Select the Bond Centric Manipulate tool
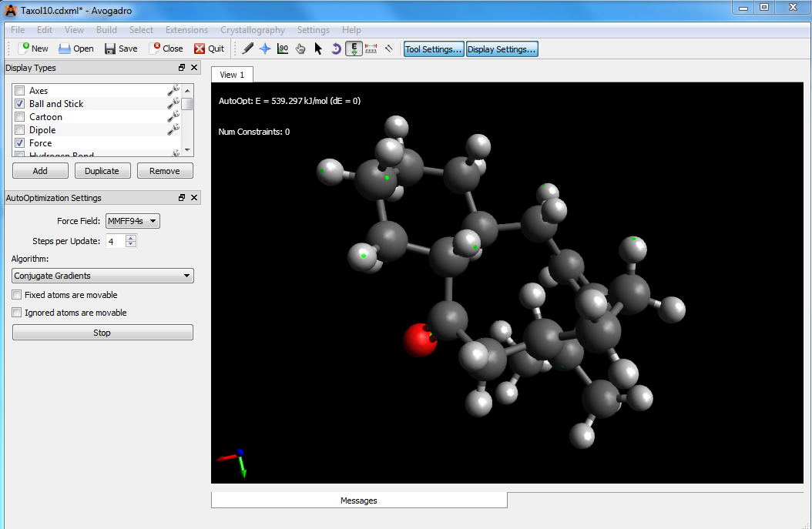Viewport: 812px width, 529px height. [283, 49]
